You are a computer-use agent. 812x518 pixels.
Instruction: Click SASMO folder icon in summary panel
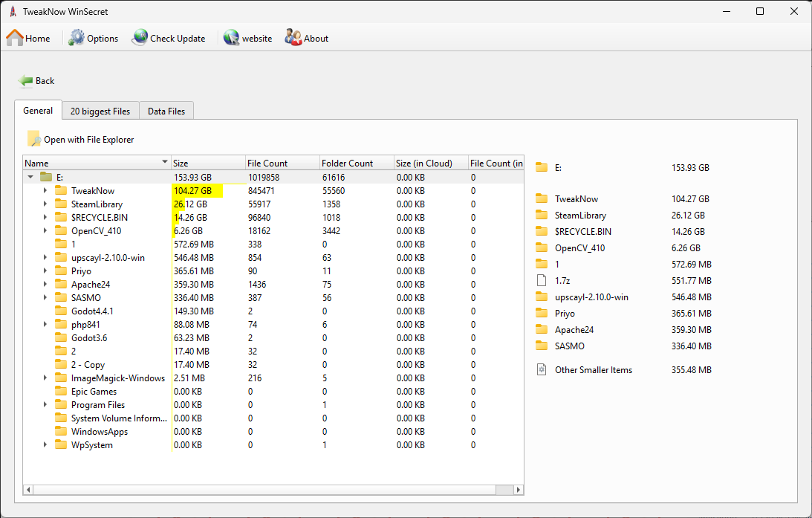[542, 346]
